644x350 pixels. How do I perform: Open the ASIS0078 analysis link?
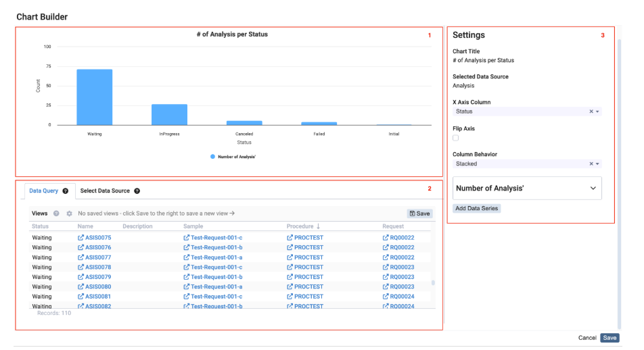(98, 267)
